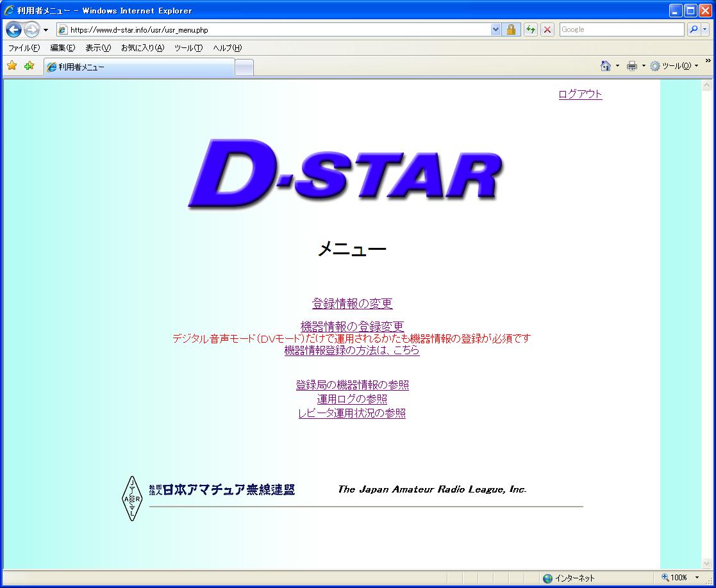Open the ファイル(F) menu
This screenshot has width=716, height=588.
24,48
